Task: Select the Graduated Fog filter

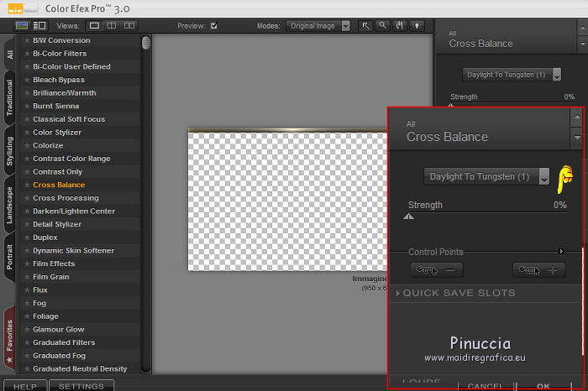Action: 60,356
